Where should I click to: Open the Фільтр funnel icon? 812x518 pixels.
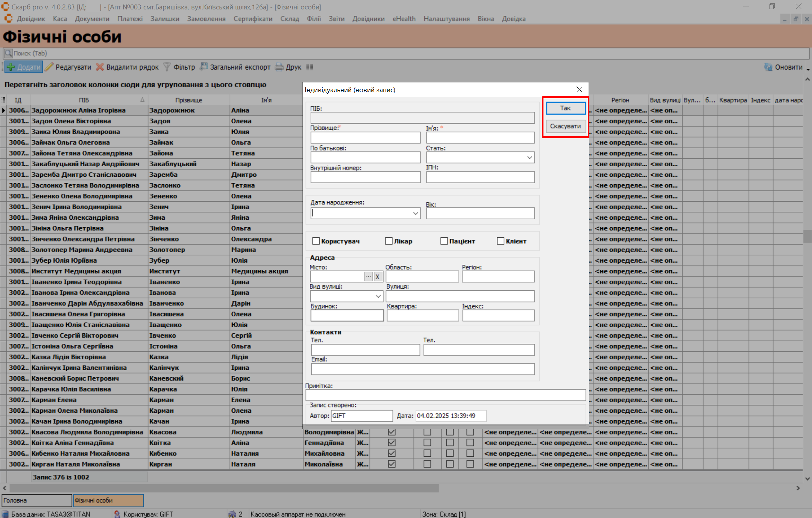[x=167, y=67]
